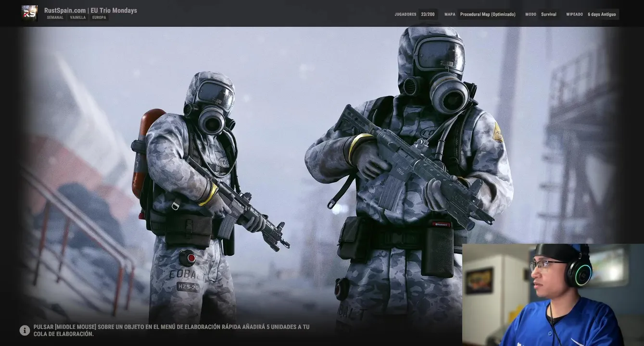Click the info icon beside the loading tip

25,330
